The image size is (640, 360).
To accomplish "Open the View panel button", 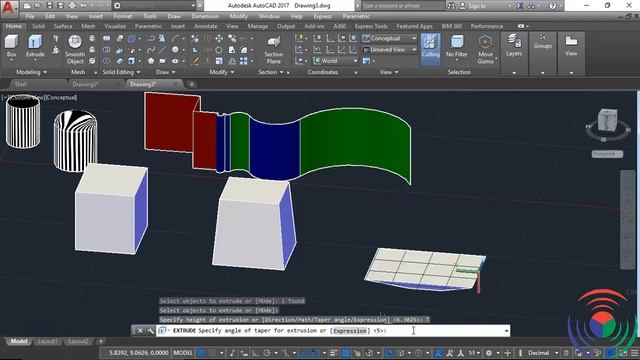I will tap(571, 46).
